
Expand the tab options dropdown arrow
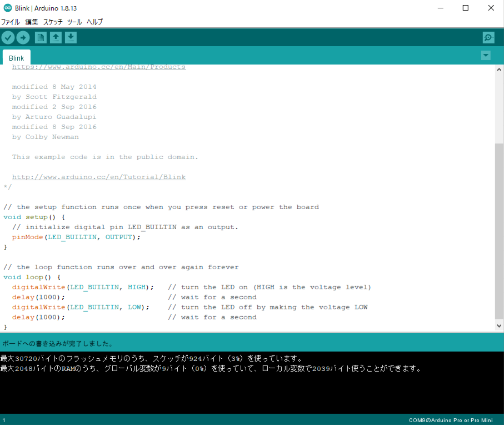click(486, 55)
